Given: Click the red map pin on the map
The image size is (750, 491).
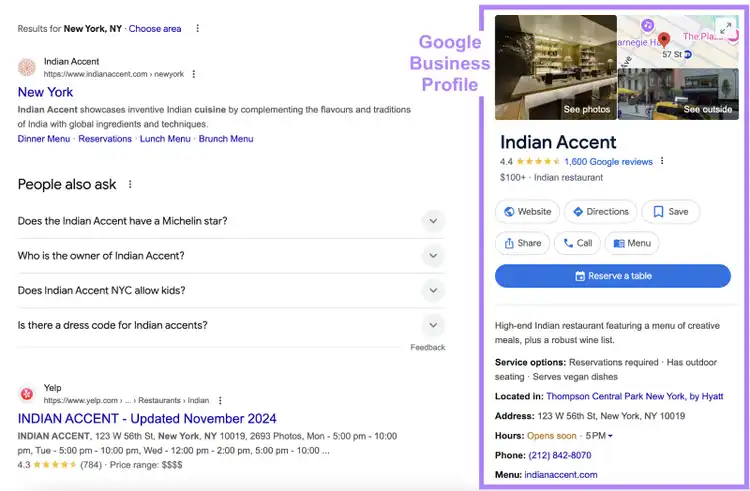Looking at the screenshot, I should pos(663,39).
